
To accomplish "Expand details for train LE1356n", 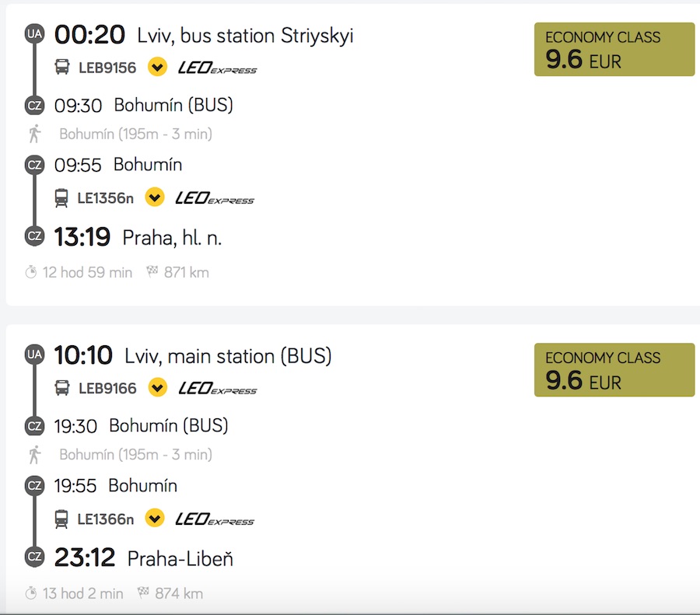I will pos(155,197).
